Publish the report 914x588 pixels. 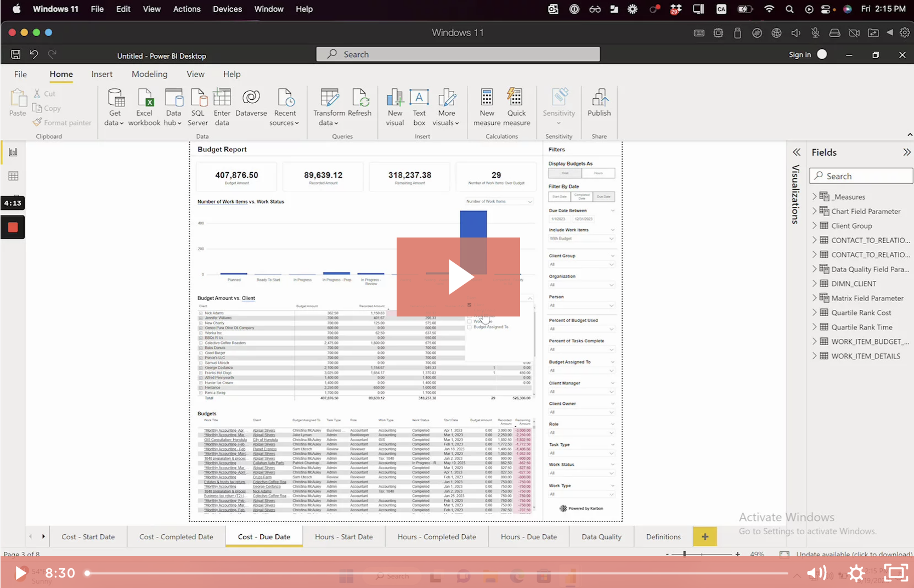tap(599, 103)
